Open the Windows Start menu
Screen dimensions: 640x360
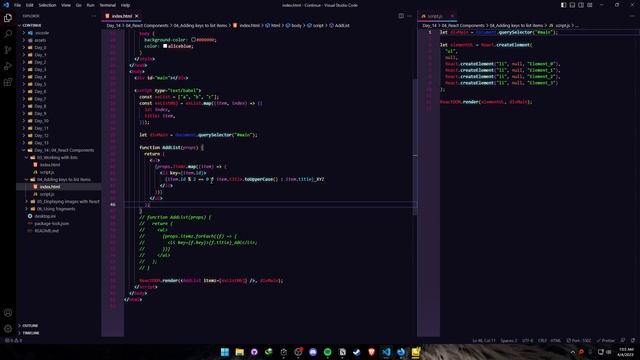[225, 352]
